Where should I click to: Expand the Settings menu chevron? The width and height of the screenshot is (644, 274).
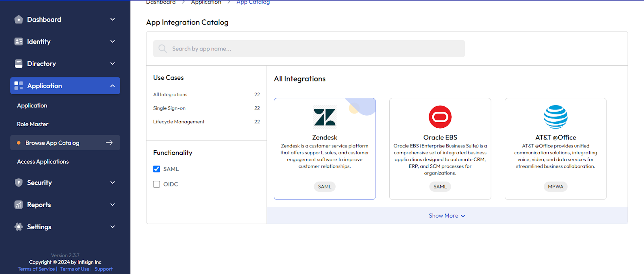113,227
